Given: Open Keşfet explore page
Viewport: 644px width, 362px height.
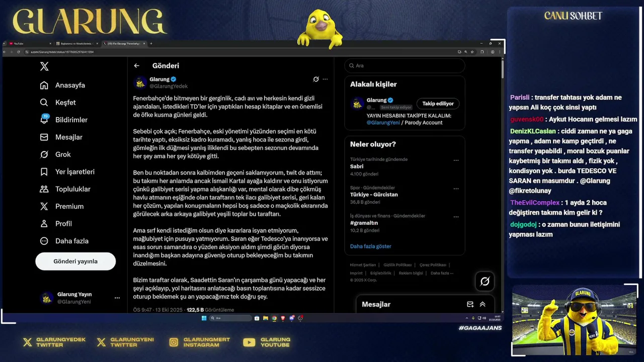Looking at the screenshot, I should 58,103.
